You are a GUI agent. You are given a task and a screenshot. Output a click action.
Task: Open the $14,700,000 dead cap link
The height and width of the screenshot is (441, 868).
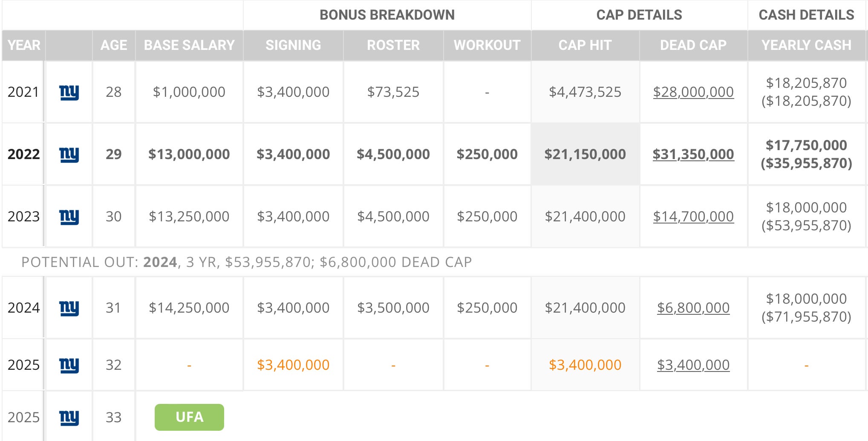tap(693, 217)
